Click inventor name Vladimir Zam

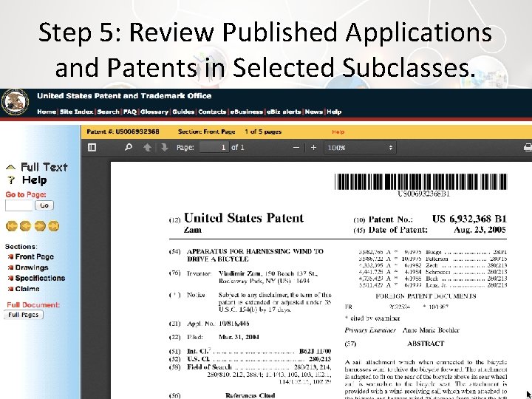240,273
